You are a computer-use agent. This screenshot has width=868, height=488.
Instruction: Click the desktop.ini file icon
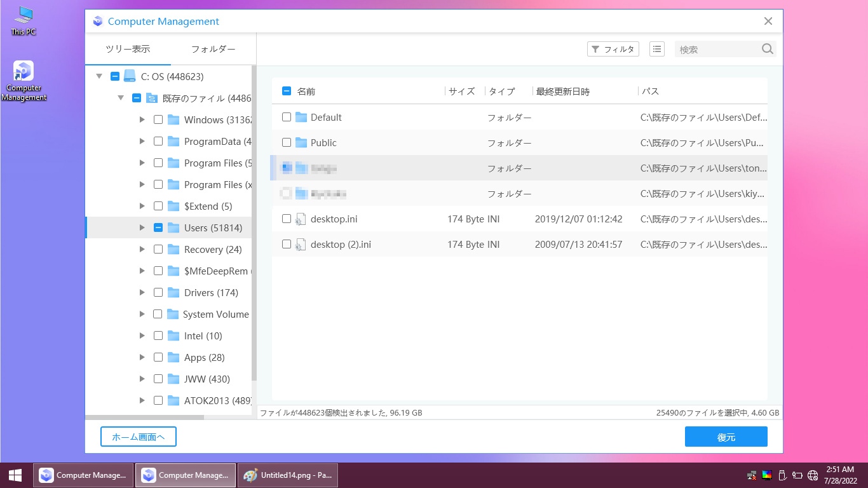click(x=301, y=219)
